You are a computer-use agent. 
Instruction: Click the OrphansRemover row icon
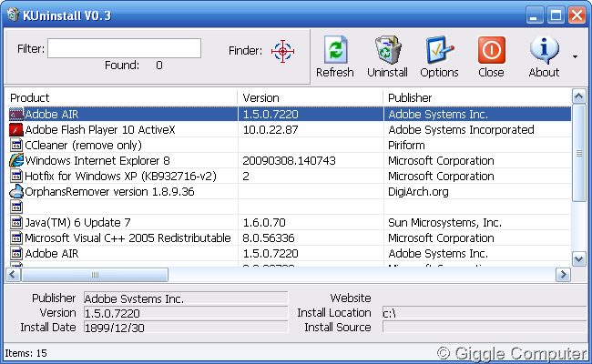click(x=15, y=192)
